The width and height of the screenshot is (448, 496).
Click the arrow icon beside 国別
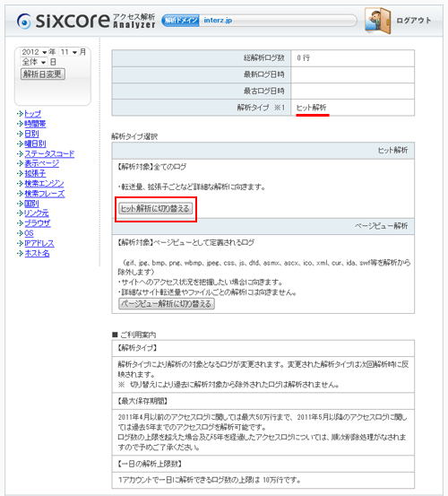click(x=21, y=203)
